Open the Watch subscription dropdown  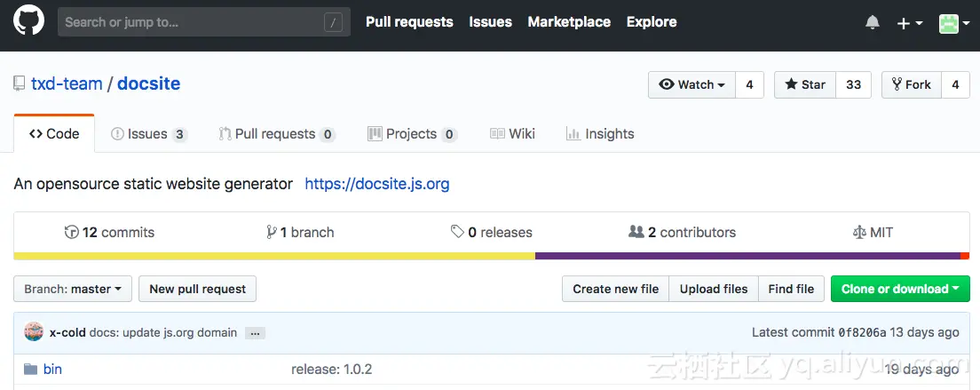(692, 85)
